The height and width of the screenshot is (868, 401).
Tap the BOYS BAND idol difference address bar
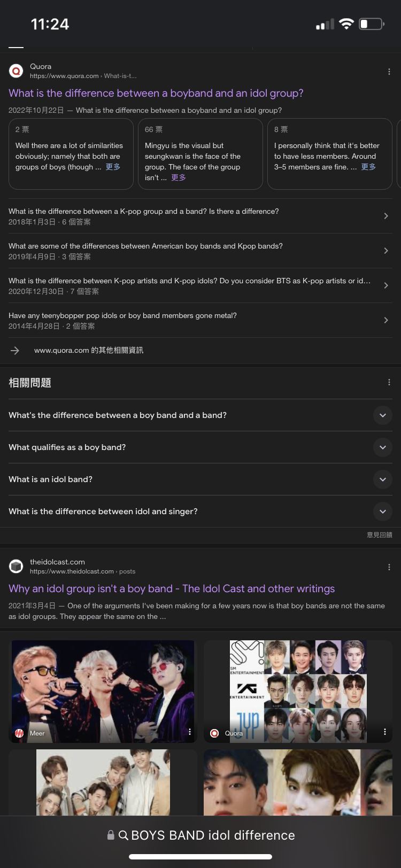coord(201,835)
